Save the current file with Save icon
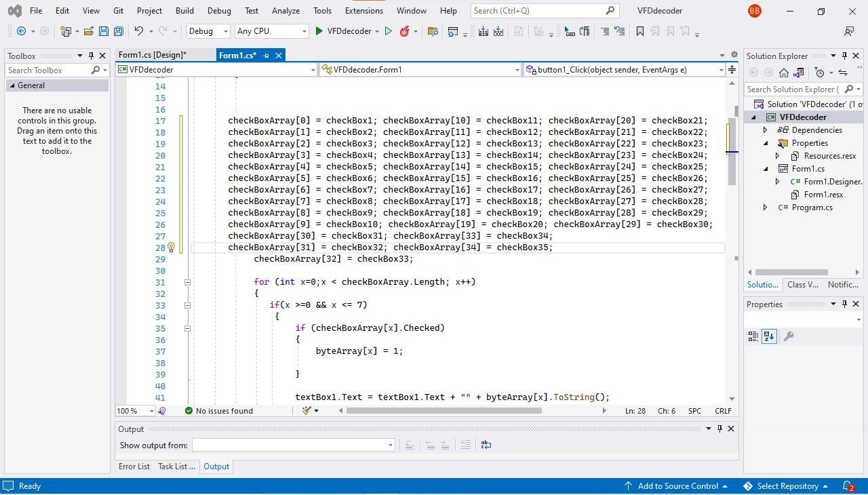 (x=104, y=31)
